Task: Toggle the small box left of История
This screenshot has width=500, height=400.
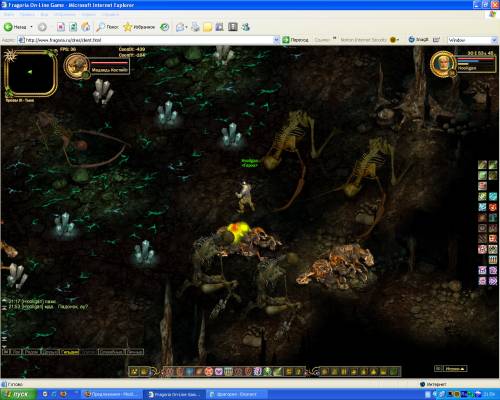Action: 438,369
